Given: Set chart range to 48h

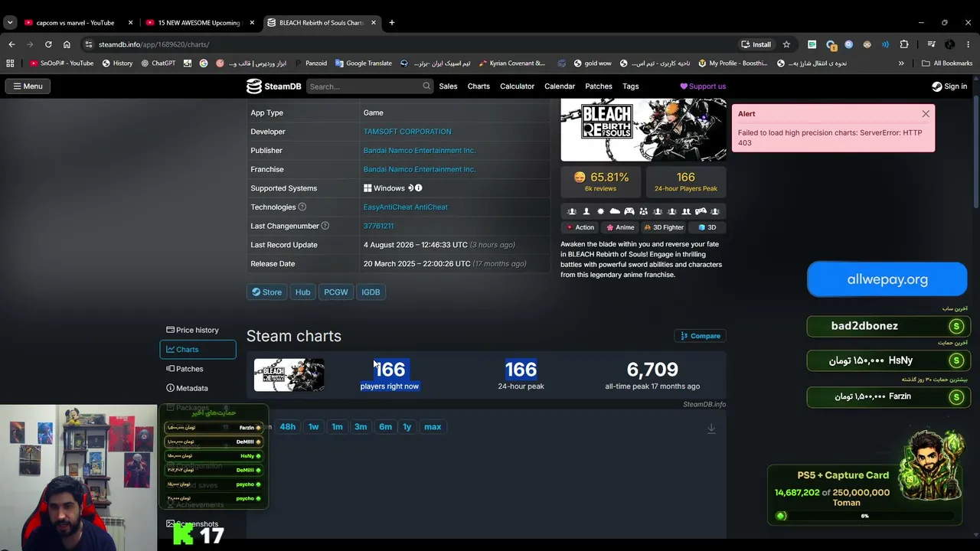Looking at the screenshot, I should click(288, 427).
